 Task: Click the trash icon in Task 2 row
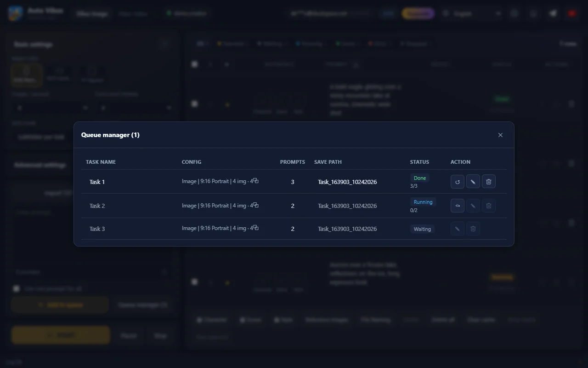[489, 206]
